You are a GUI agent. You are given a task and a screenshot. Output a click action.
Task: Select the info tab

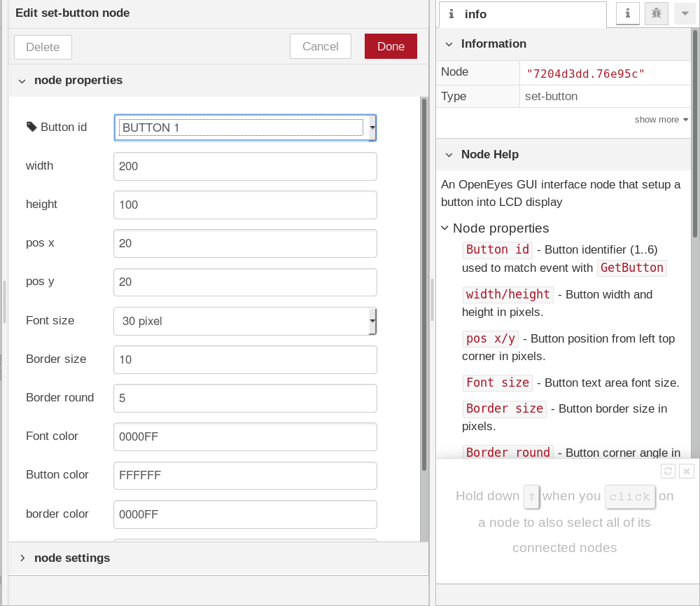(522, 14)
